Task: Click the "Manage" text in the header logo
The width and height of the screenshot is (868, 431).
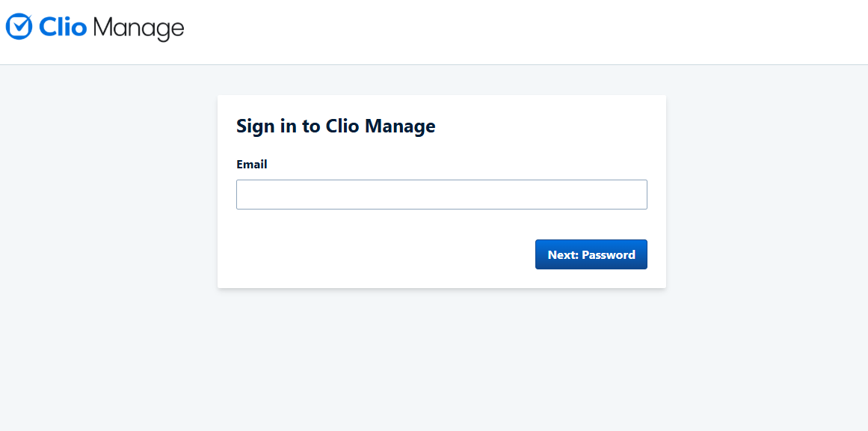Action: (139, 29)
